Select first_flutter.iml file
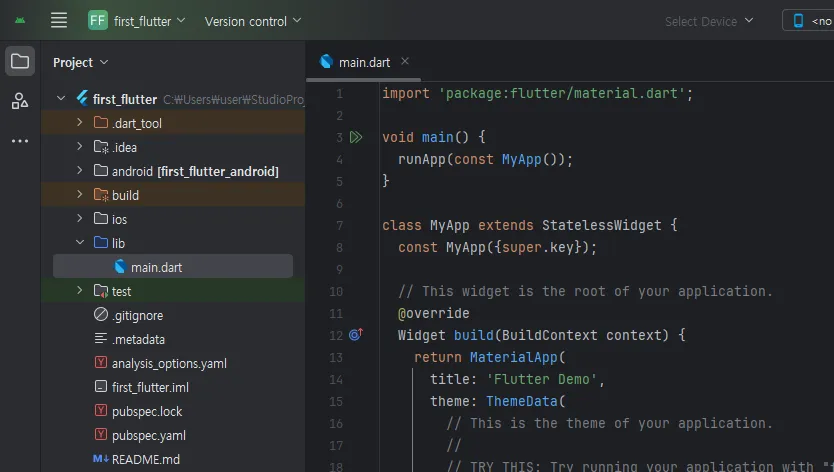 (150, 387)
